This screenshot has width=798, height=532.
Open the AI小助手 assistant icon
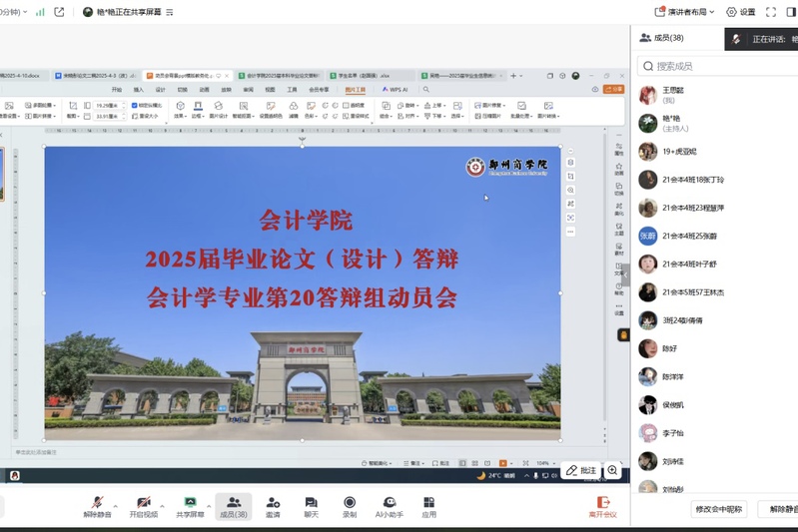(390, 502)
